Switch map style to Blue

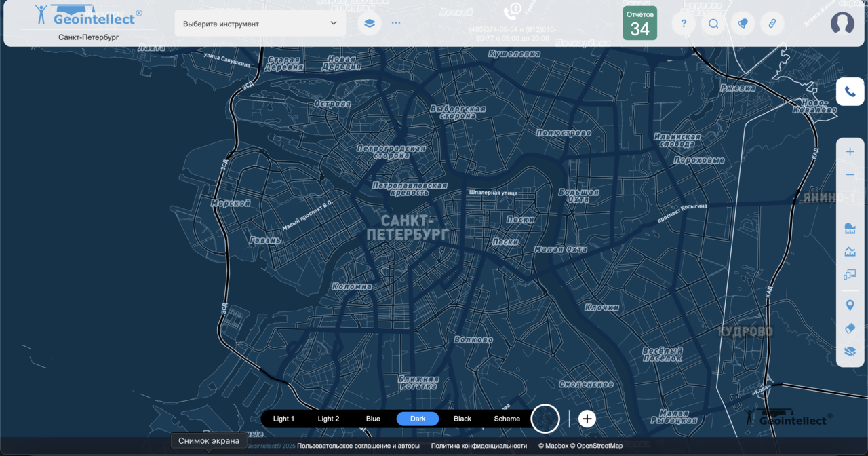(373, 419)
